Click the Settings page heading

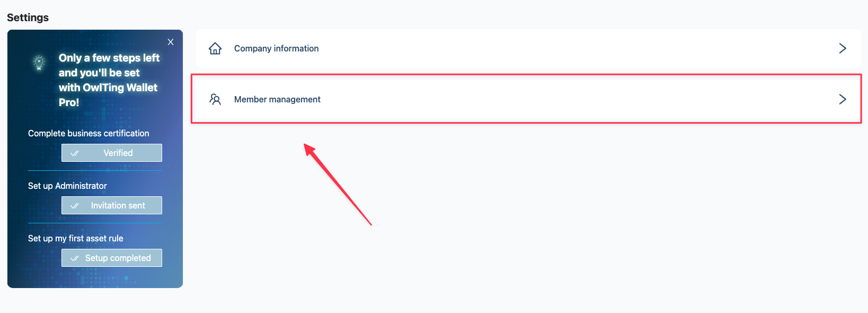click(28, 18)
